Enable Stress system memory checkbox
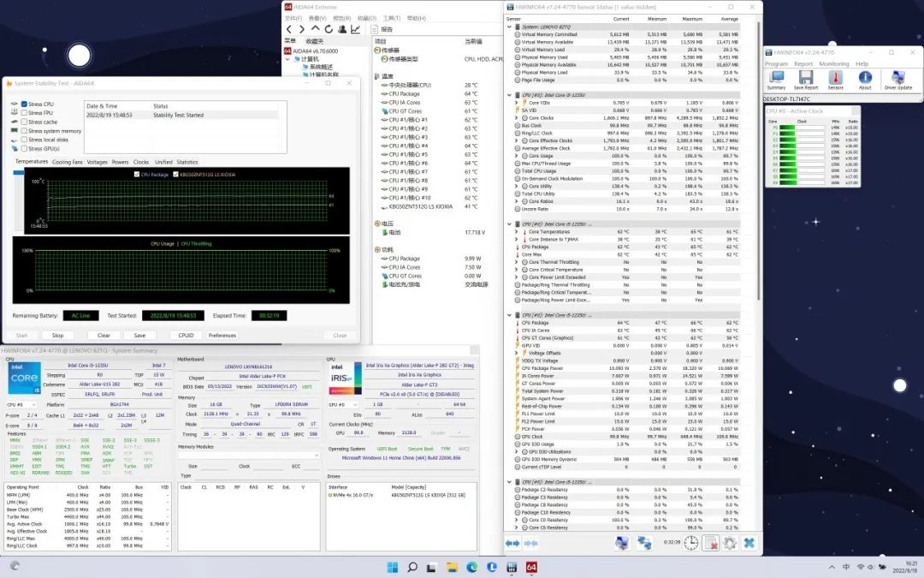 click(x=22, y=131)
